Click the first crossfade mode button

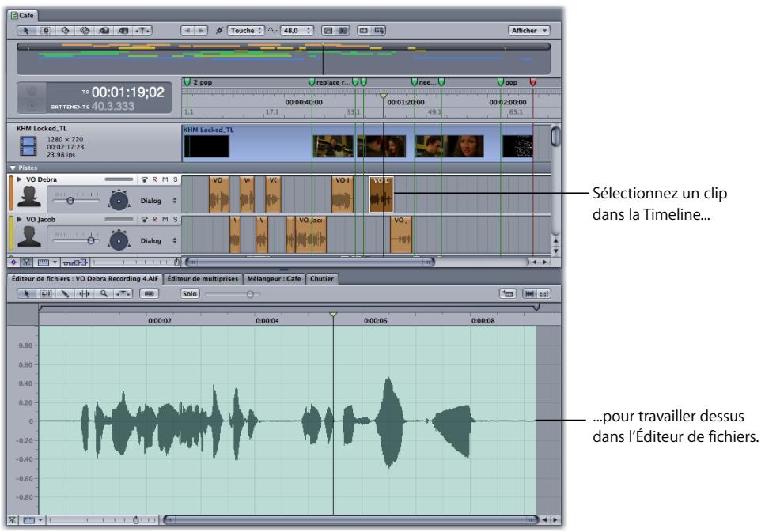click(x=328, y=30)
